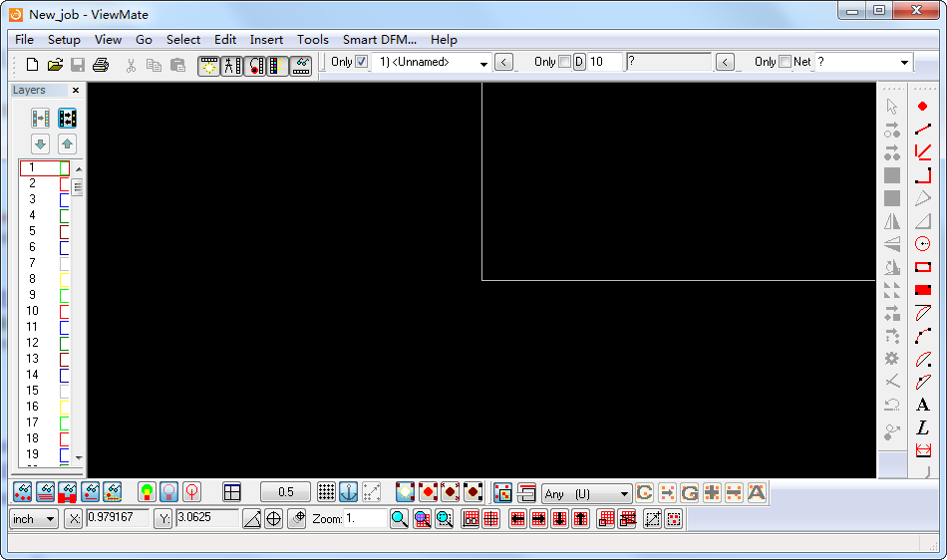Select the text 'A' insert tool
947x560 pixels.
tap(922, 405)
